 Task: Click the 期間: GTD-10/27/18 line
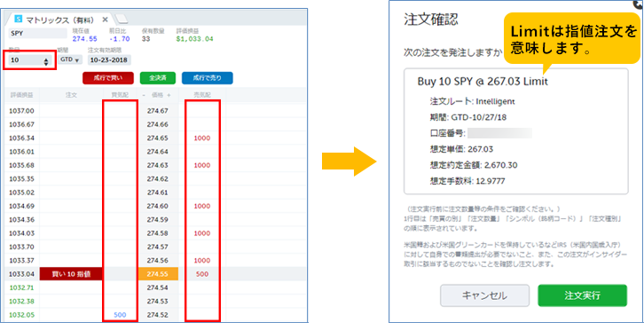click(x=468, y=117)
